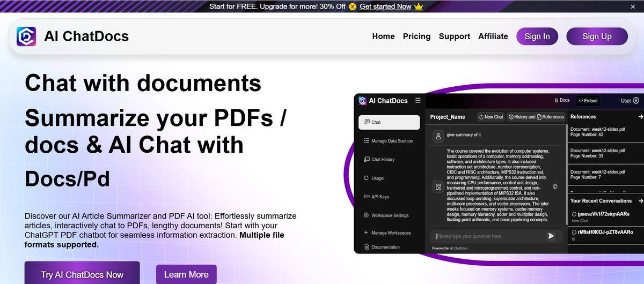Viewport: 644px width, 284px height.
Task: Click the 'Chat with documents' heading
Action: (x=143, y=83)
